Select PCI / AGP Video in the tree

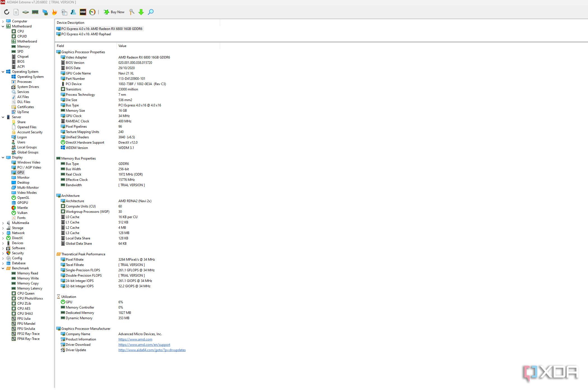(x=26, y=167)
